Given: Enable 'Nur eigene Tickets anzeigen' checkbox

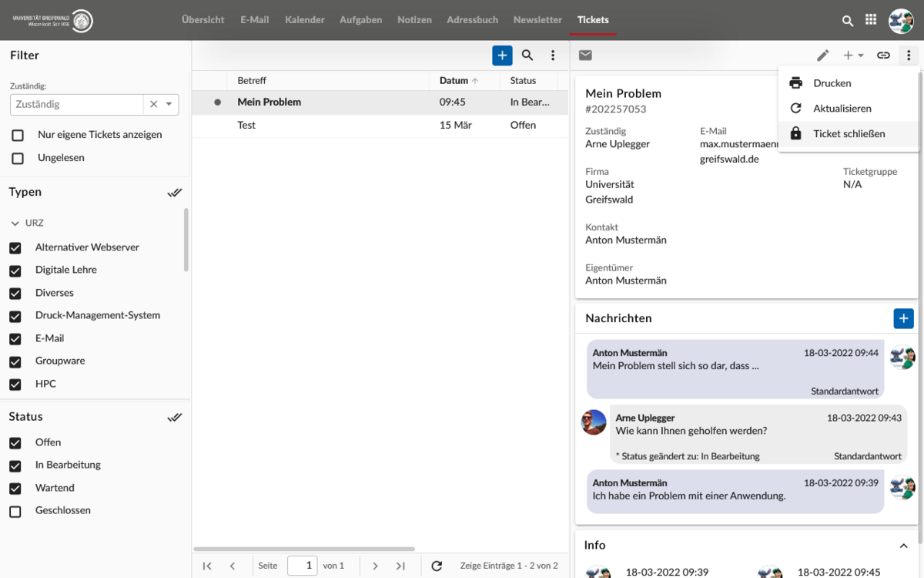Looking at the screenshot, I should point(17,135).
